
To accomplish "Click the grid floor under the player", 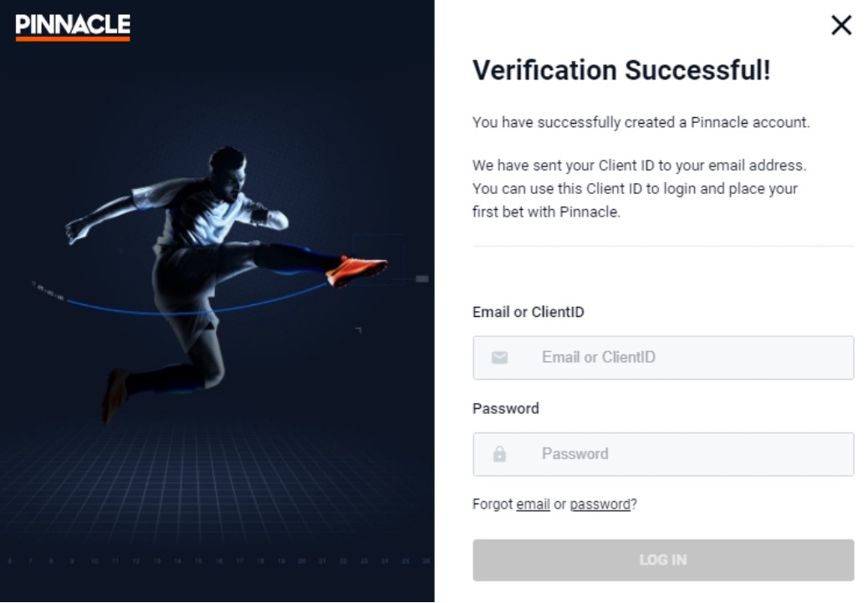I will pyautogui.click(x=217, y=493).
